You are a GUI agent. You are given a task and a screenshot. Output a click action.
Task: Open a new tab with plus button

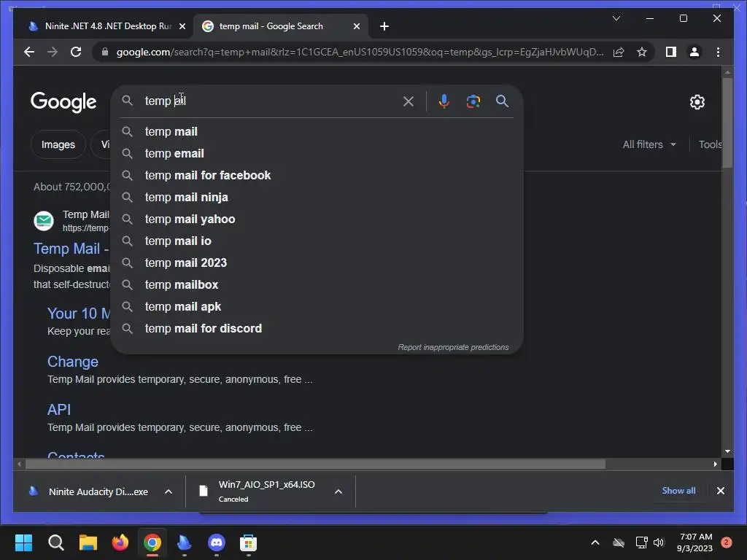(x=384, y=26)
